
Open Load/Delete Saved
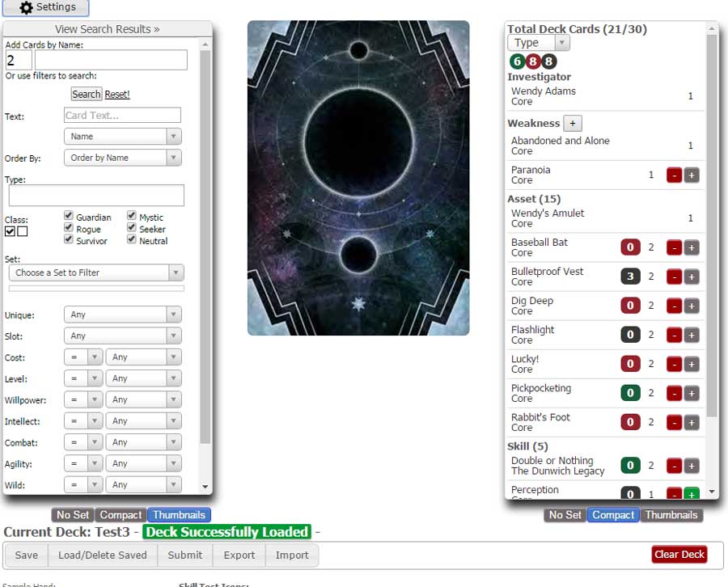pyautogui.click(x=103, y=555)
